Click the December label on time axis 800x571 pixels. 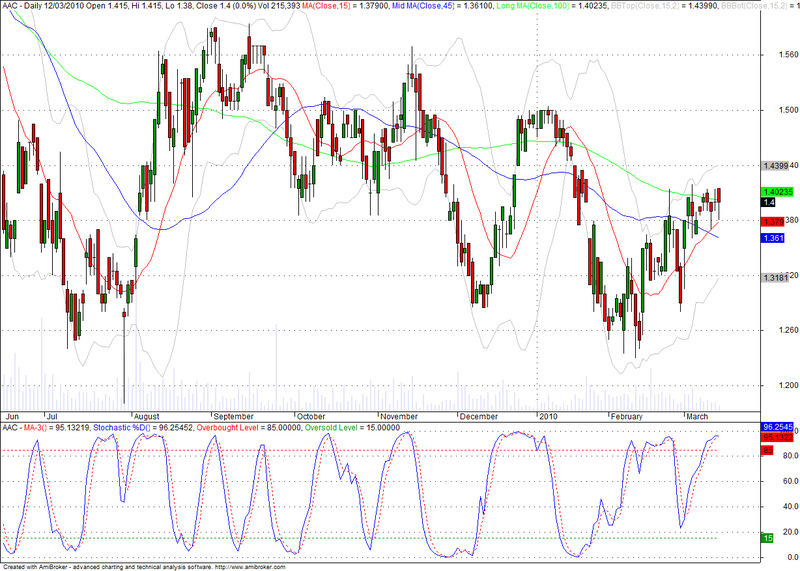coord(479,416)
